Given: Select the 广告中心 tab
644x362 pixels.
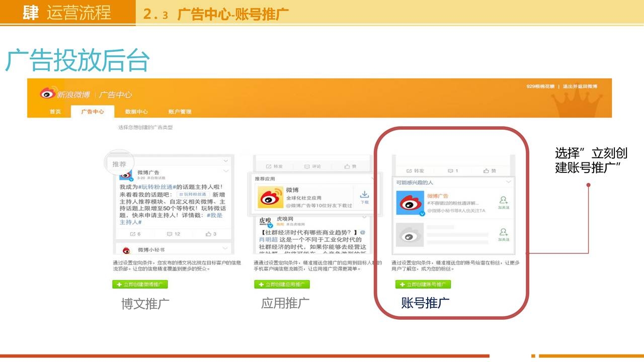Looking at the screenshot, I should (93, 112).
